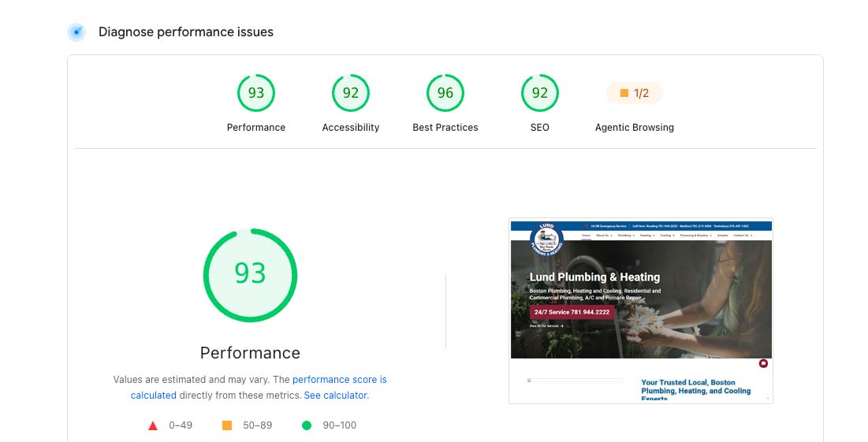This screenshot has width=868, height=442.
Task: Select the Accessibility 92 score gauge
Action: click(x=350, y=93)
